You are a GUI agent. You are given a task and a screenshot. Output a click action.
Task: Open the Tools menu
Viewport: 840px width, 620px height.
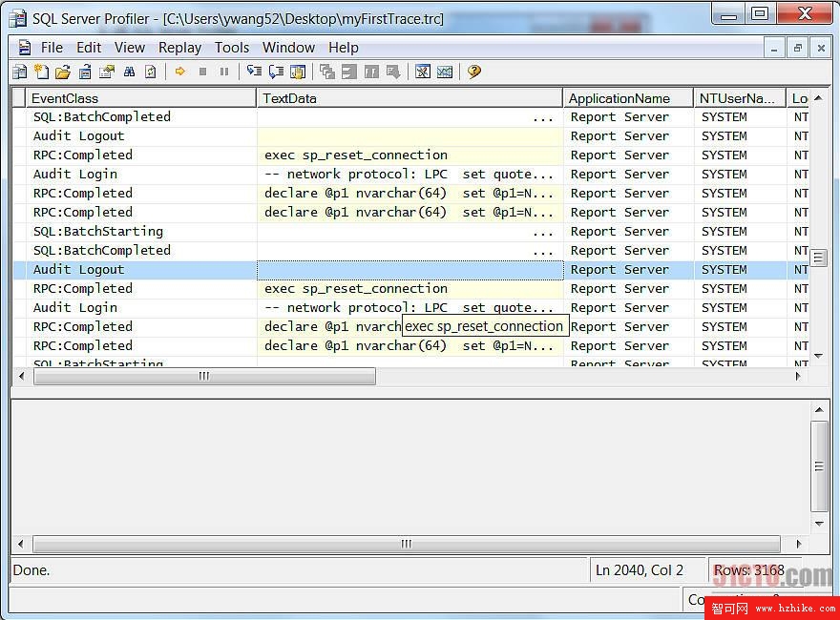point(232,48)
